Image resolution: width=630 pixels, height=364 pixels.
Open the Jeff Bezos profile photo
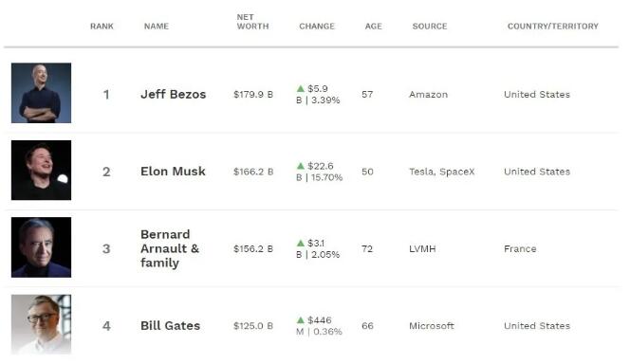[41, 93]
